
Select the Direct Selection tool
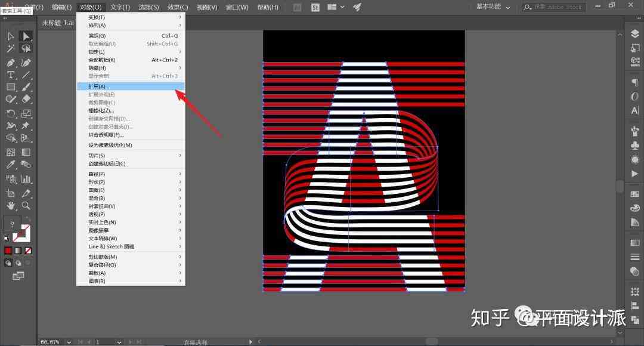(26, 36)
